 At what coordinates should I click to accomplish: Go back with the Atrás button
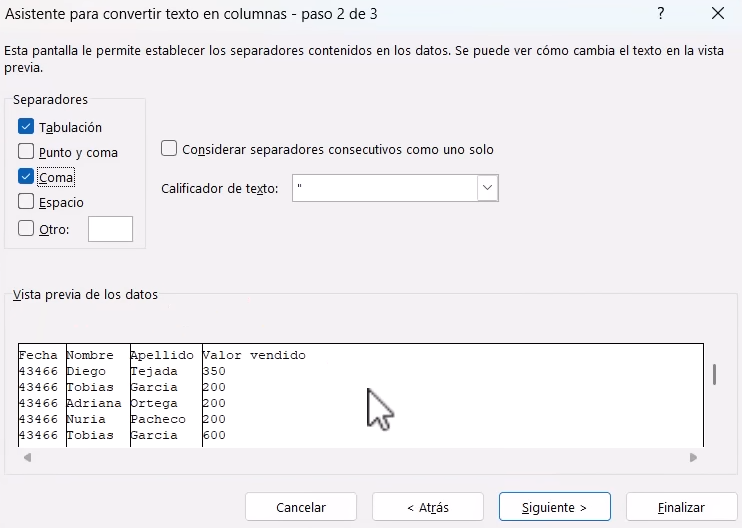coord(428,507)
